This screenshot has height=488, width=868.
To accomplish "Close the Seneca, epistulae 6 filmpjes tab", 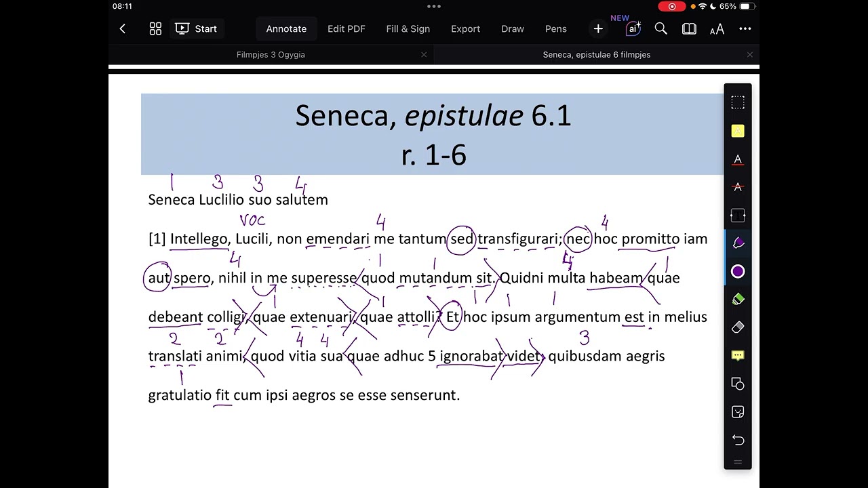I will (749, 55).
